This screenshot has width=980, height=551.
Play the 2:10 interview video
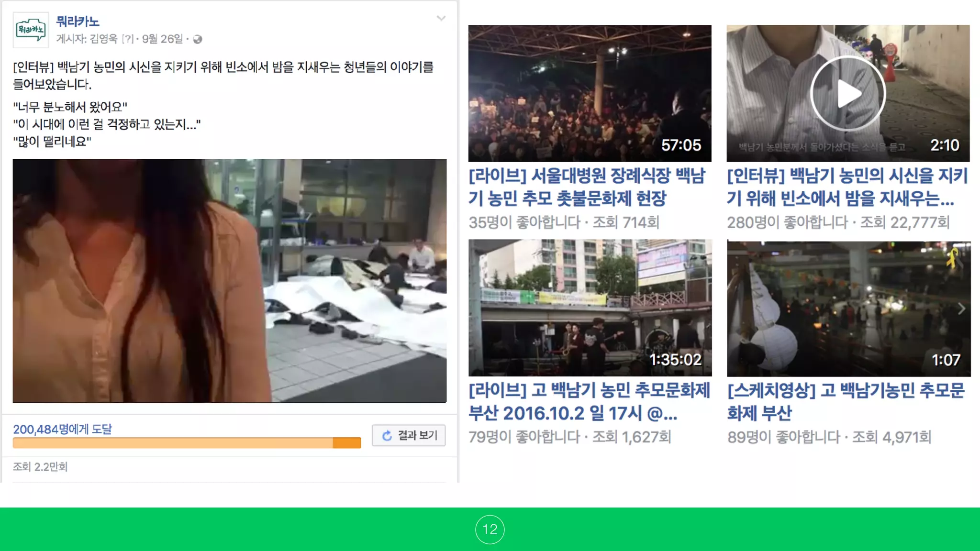click(848, 93)
